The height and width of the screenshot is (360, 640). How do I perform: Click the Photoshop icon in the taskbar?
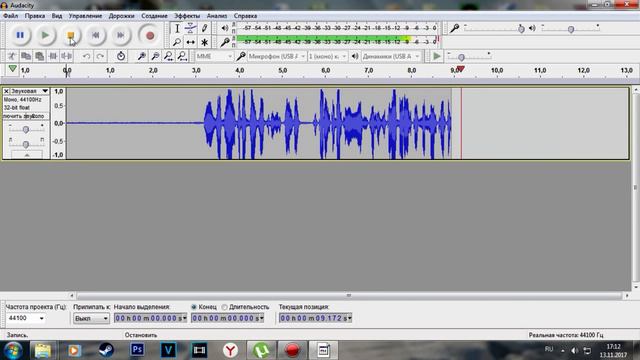138,350
